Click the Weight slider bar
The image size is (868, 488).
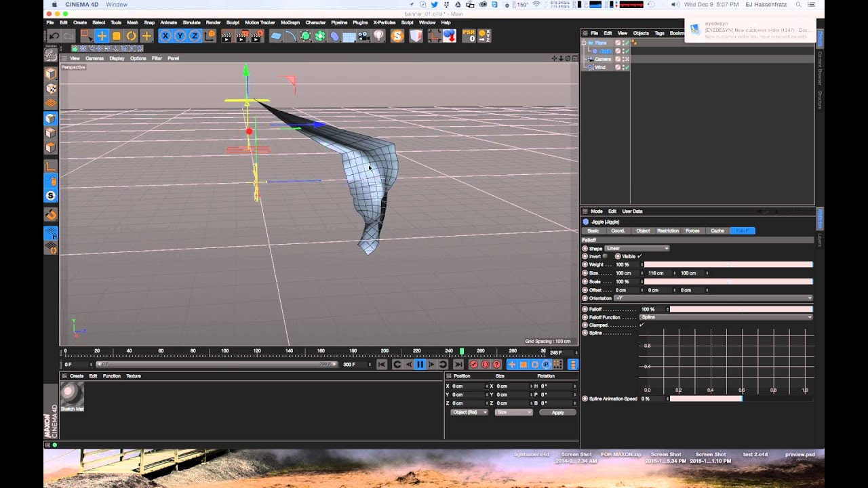click(x=728, y=264)
